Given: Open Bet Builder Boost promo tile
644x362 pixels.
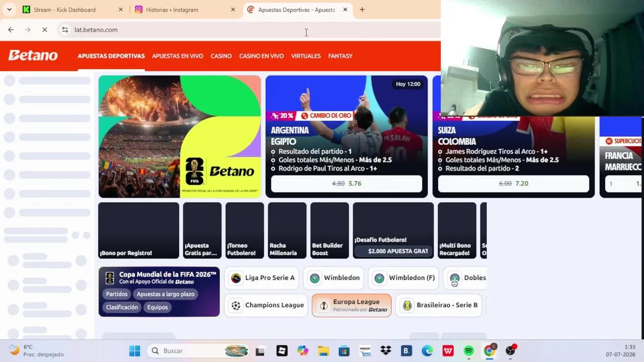Looking at the screenshot, I should point(330,230).
